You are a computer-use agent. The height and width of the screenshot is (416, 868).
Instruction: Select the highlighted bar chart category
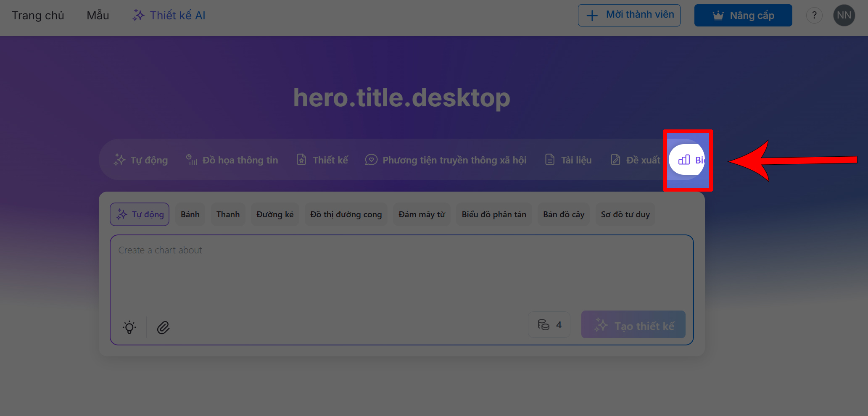click(687, 160)
